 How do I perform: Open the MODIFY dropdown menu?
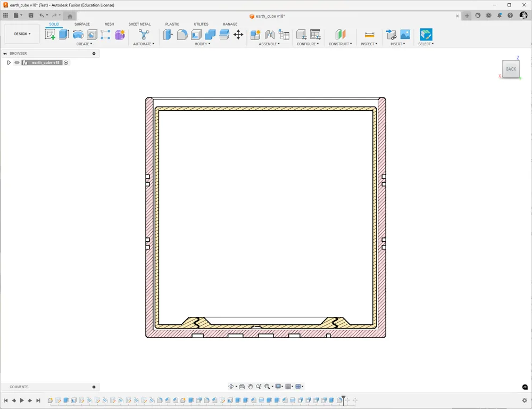pos(202,44)
